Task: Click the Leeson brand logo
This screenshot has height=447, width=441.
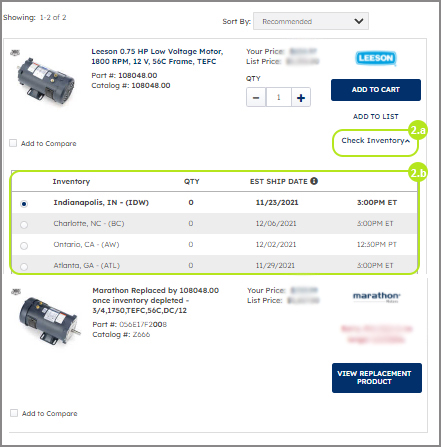Action: (376, 58)
